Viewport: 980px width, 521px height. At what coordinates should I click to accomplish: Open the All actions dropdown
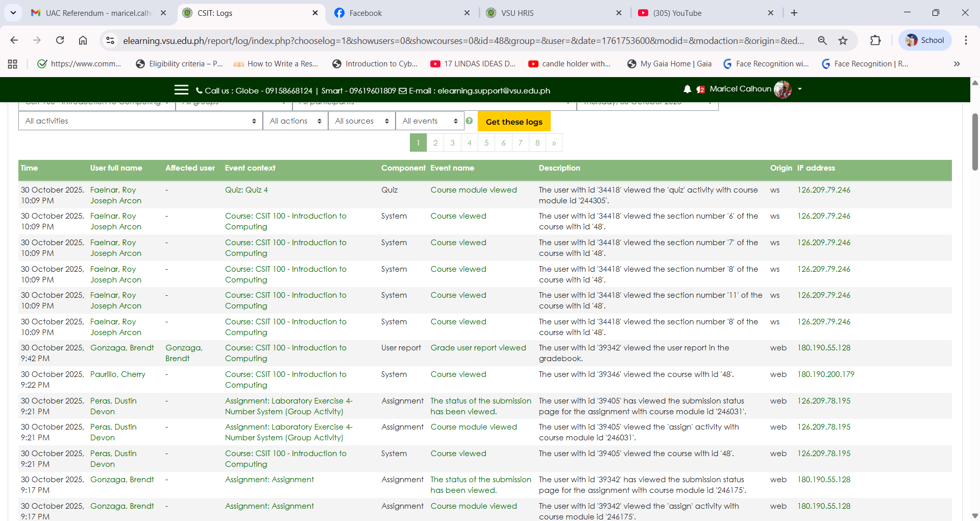coord(295,121)
